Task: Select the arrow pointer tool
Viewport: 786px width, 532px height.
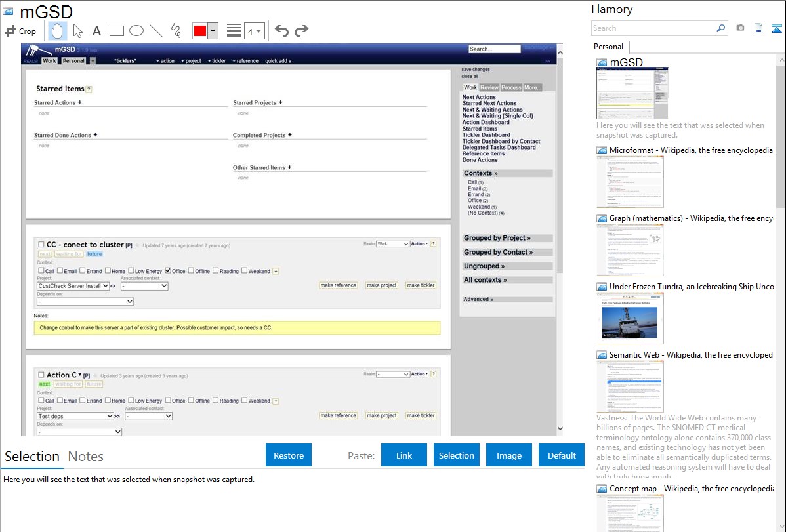Action: (x=77, y=31)
